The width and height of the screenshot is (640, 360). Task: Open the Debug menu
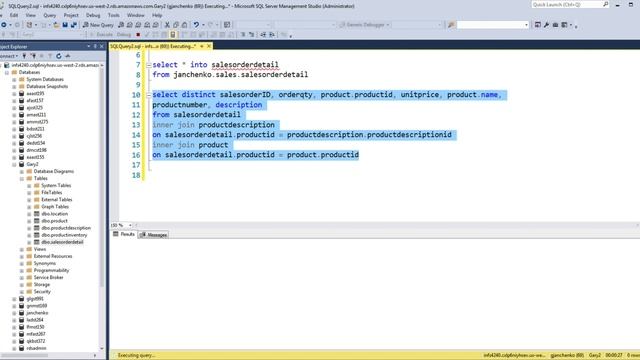coord(93,15)
